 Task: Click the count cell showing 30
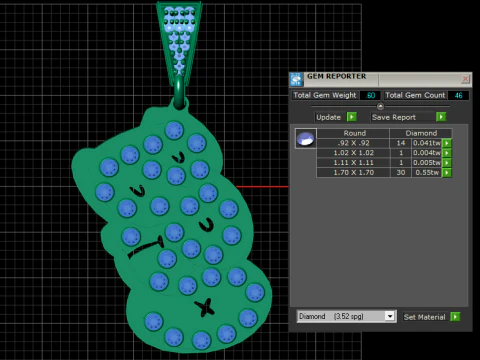(x=401, y=172)
